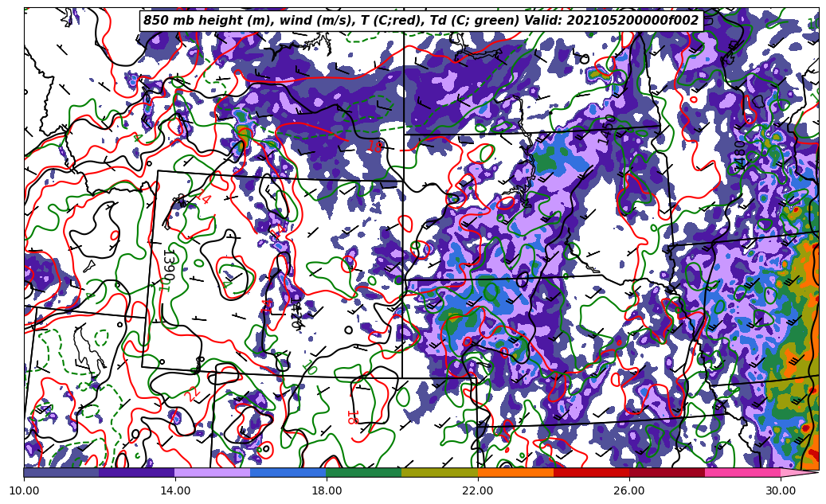Click the 14.00 colorbar tick label
Screen dimensions: 826x504
pos(175,490)
